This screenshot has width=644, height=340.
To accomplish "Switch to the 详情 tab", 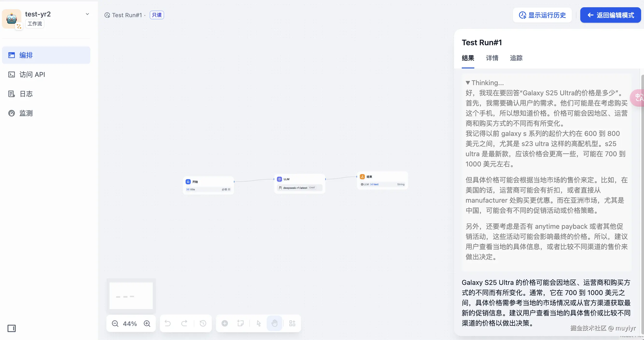I will pyautogui.click(x=492, y=58).
